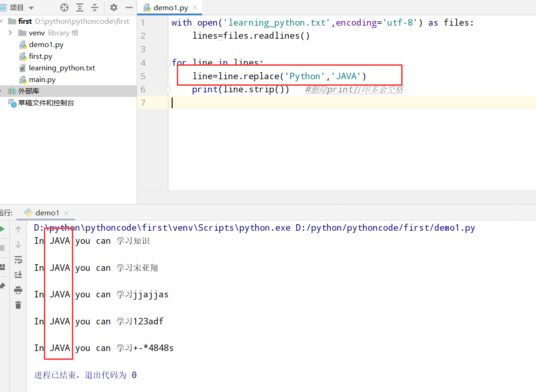Click lines=files.readlines() code line
The width and height of the screenshot is (536, 392).
(x=251, y=36)
